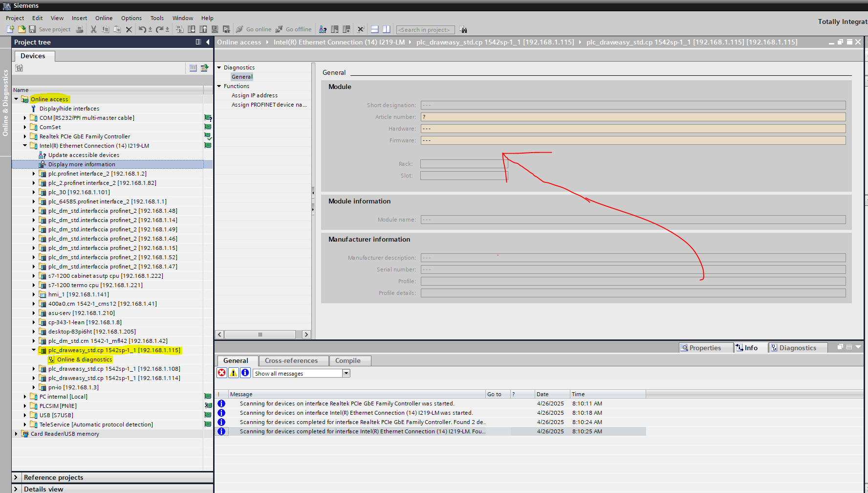Viewport: 868px width, 493px height.
Task: Click the Cut scissors icon in toolbar
Action: coord(93,29)
